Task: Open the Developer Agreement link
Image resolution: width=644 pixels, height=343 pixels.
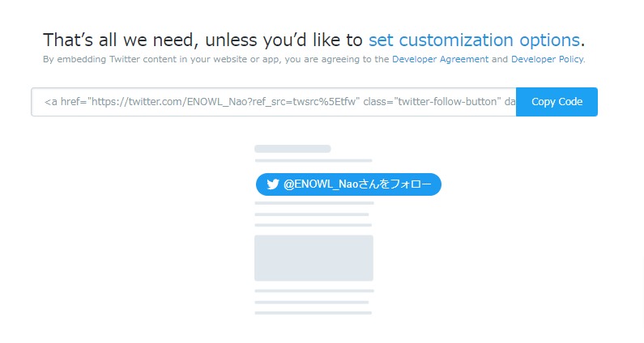Action: [x=441, y=60]
